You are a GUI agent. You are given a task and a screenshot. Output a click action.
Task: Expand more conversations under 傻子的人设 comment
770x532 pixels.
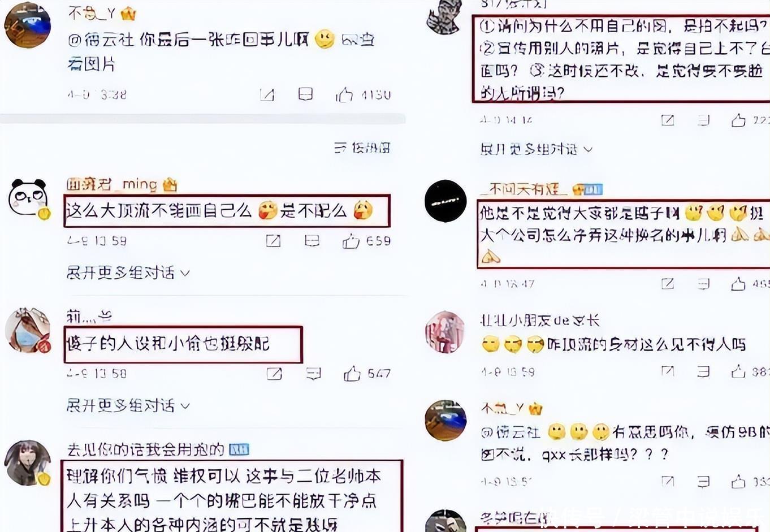(128, 405)
